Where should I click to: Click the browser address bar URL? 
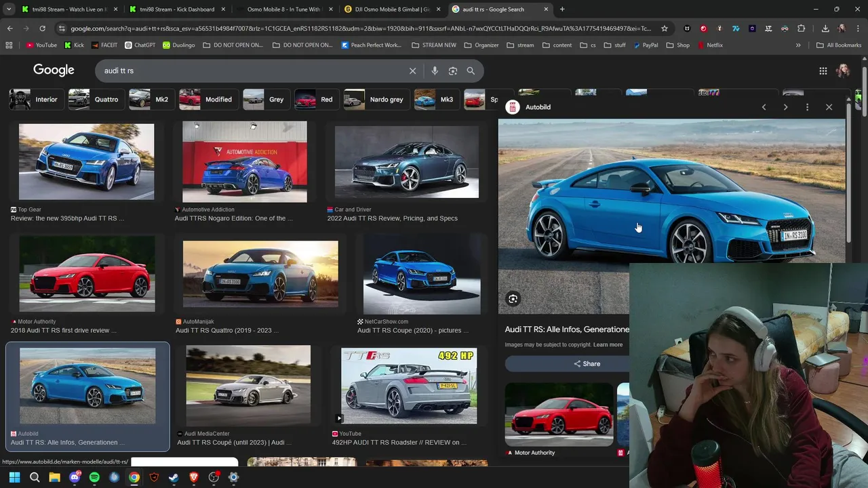[359, 28]
